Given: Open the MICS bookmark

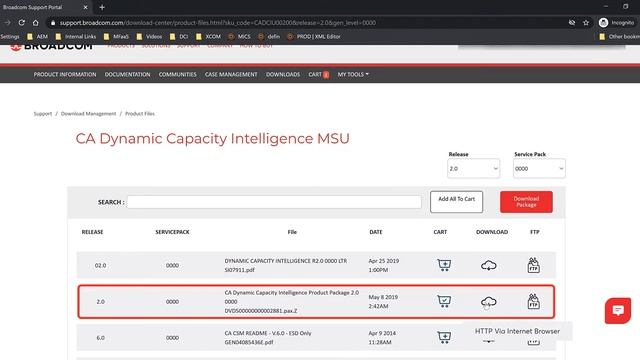Looking at the screenshot, I should point(240,36).
